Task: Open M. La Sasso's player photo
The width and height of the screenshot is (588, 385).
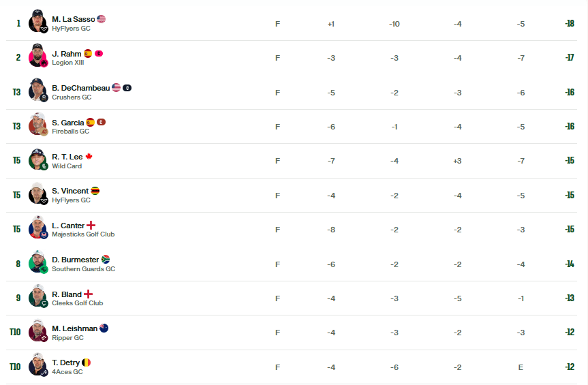Action: pyautogui.click(x=38, y=21)
